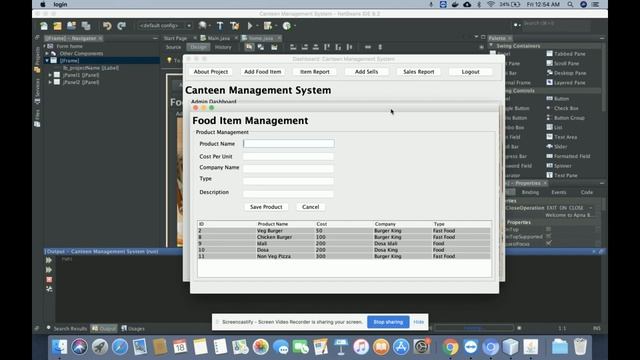Select Text Area component in Palette
Viewport: 640px width, 360px height.
[x=562, y=137]
